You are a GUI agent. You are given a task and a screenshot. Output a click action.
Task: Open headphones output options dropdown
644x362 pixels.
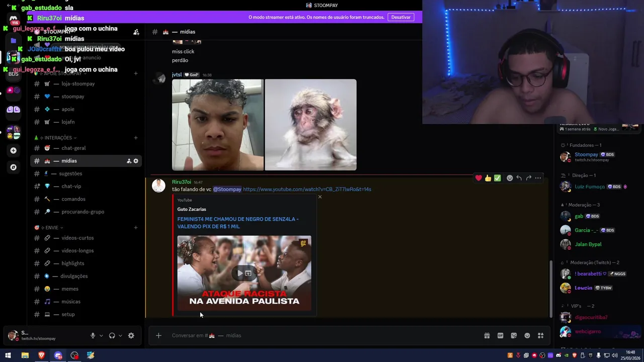[x=120, y=335]
